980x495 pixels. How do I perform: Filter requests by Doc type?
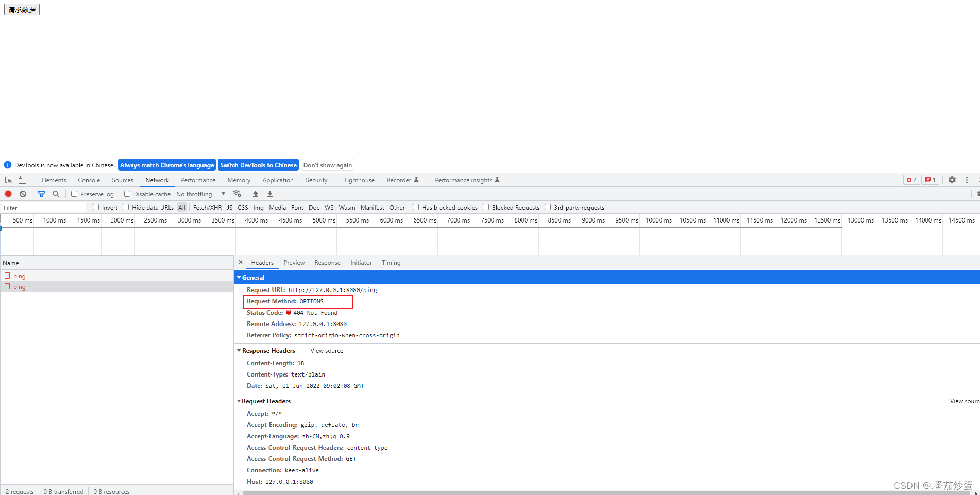point(314,207)
